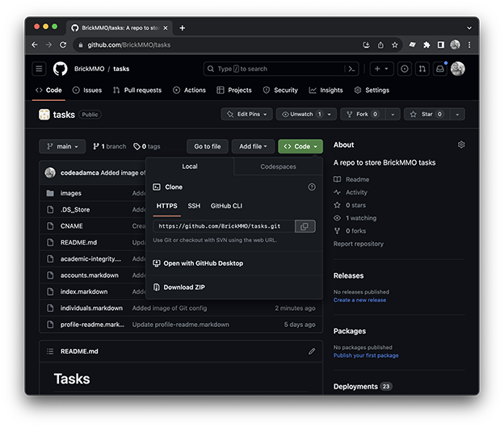The width and height of the screenshot is (504, 428).
Task: Open the Insights tab
Action: (x=326, y=90)
